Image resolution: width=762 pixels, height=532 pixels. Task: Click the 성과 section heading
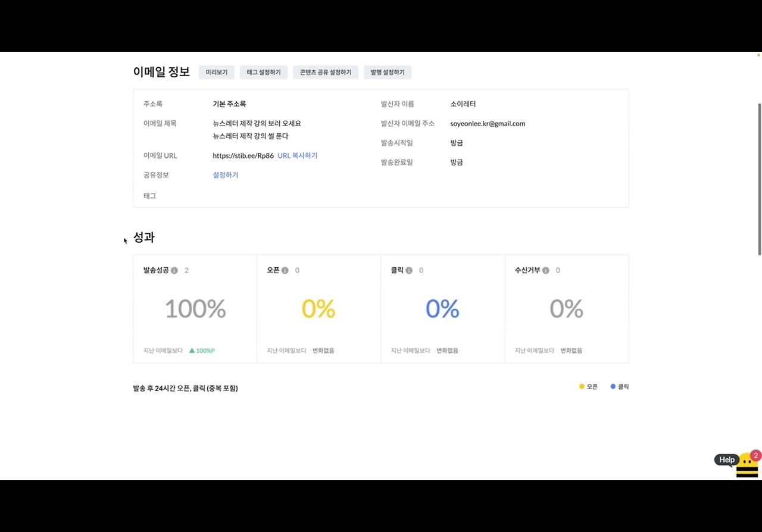144,237
